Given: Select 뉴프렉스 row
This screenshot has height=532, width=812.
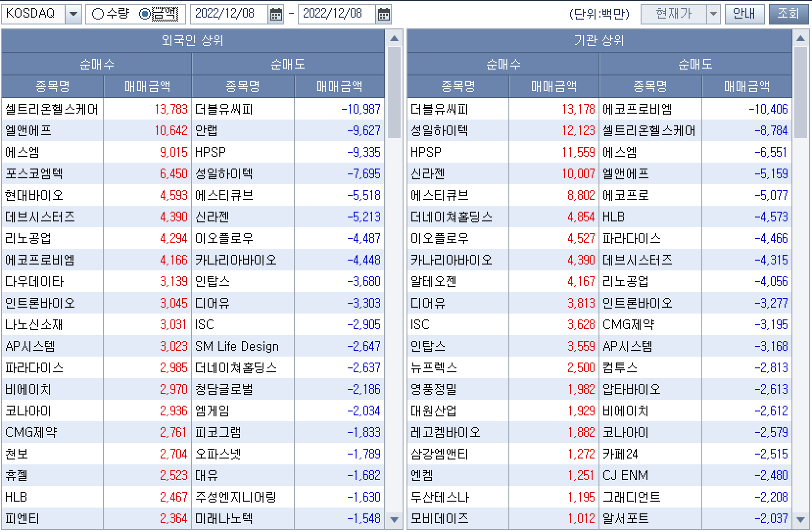Looking at the screenshot, I should click(x=458, y=368).
